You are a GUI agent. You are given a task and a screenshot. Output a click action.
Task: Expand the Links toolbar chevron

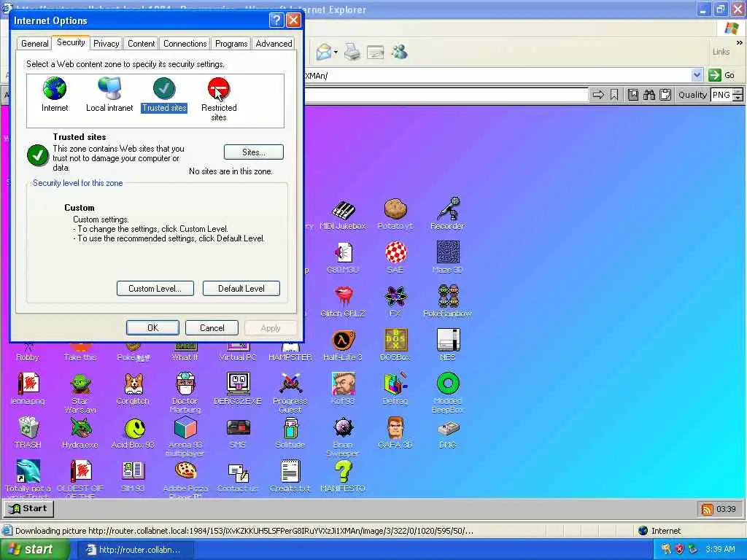click(x=739, y=42)
